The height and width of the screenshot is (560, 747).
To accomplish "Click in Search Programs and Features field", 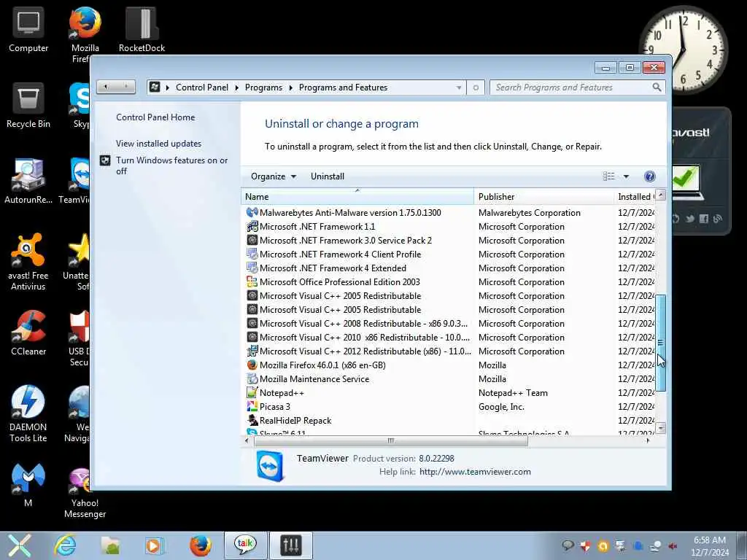I will click(572, 87).
